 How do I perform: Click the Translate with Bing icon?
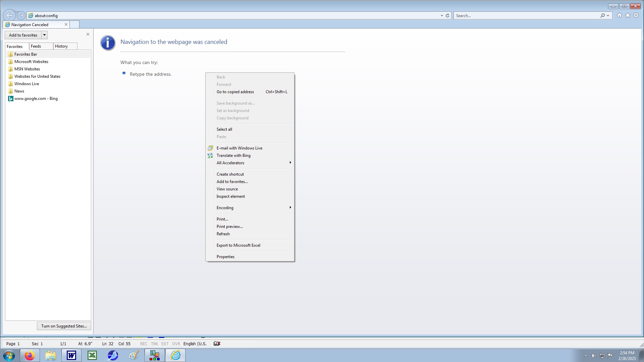[210, 156]
